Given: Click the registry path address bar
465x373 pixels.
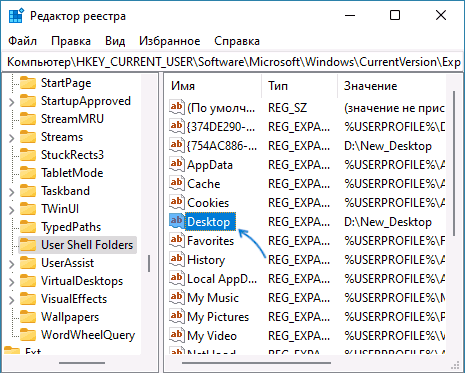Looking at the screenshot, I should (232, 62).
